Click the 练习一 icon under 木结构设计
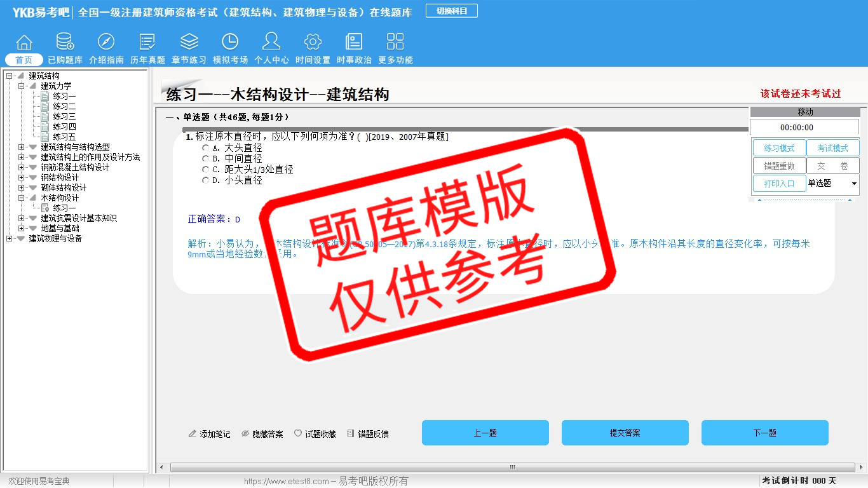868x488 pixels. 45,208
